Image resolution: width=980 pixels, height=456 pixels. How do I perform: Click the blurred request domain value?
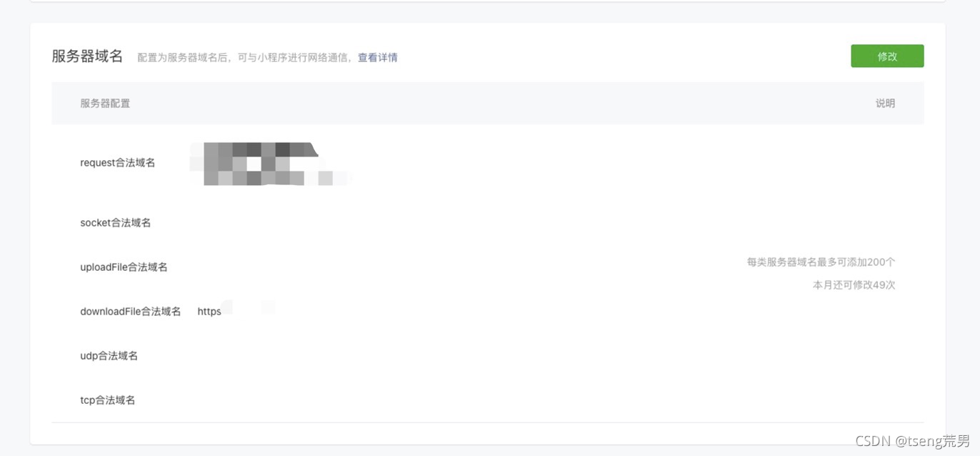click(270, 164)
